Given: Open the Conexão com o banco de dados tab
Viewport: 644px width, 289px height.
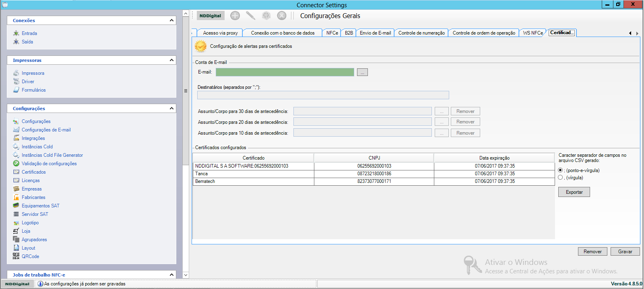Looking at the screenshot, I should (x=283, y=33).
